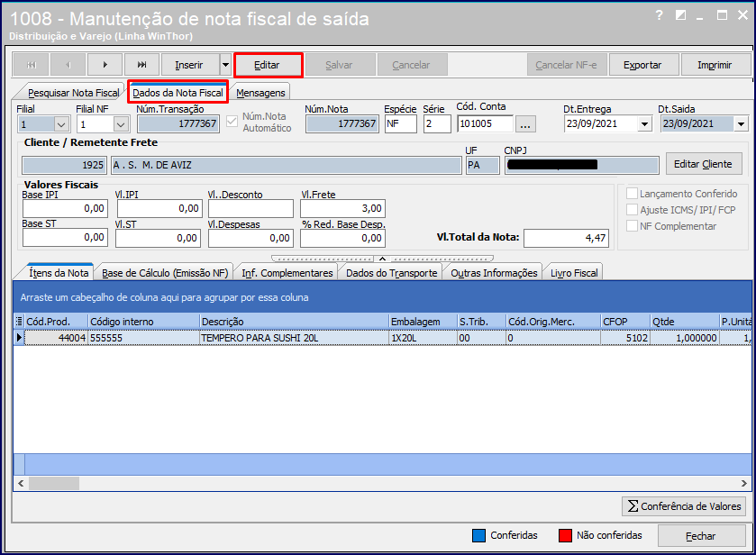The height and width of the screenshot is (555, 756).
Task: Expand the Filial NF combo box
Action: (121, 124)
